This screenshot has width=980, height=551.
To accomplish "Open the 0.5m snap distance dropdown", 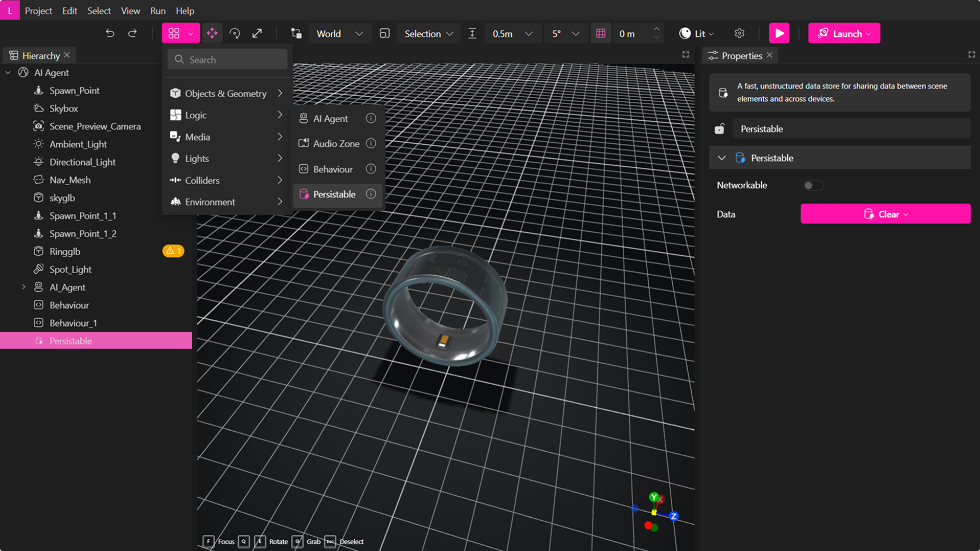I will tap(513, 33).
